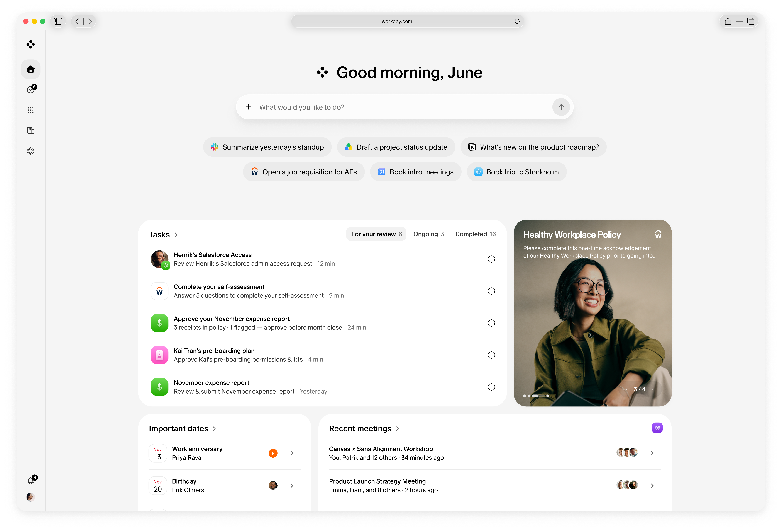This screenshot has height=532, width=782.
Task: Switch to the Completed tab
Action: tap(475, 234)
